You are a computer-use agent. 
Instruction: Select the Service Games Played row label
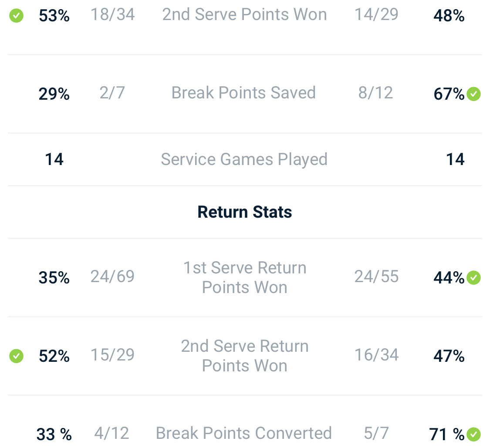(244, 159)
